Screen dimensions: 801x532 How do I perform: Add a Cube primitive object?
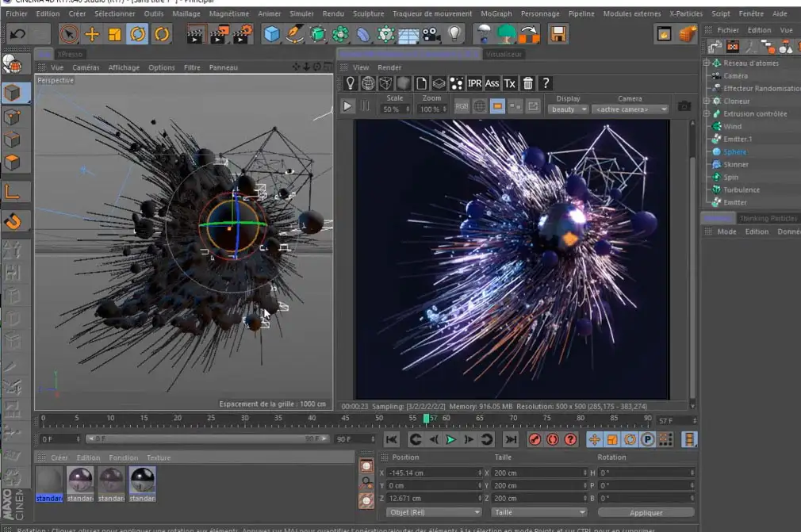(272, 34)
